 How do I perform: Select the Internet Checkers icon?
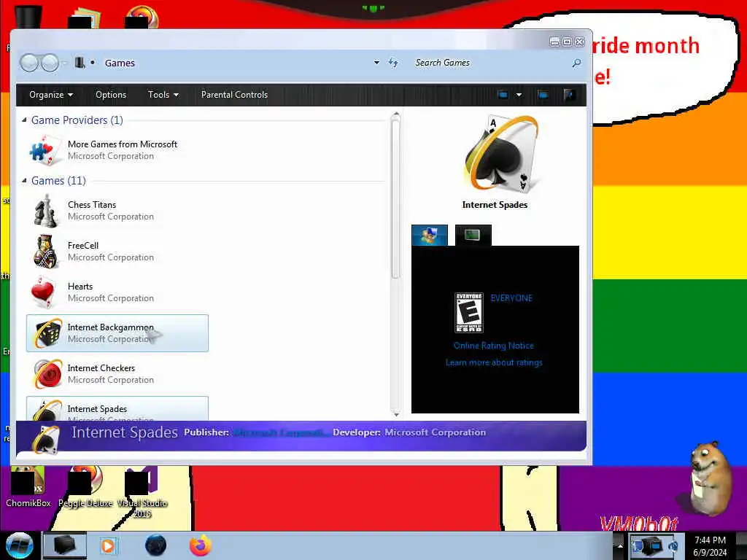tap(47, 374)
